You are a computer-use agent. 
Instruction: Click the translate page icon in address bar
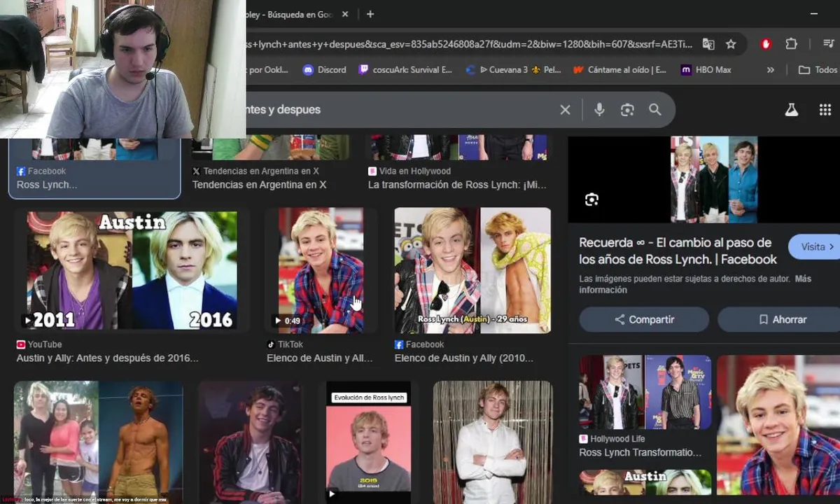tap(708, 44)
